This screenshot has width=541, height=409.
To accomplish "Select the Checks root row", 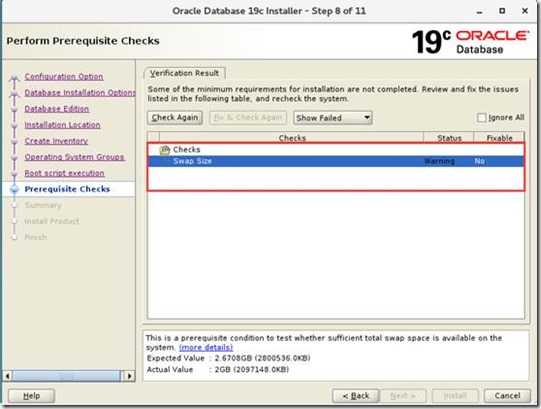I will pyautogui.click(x=336, y=150).
